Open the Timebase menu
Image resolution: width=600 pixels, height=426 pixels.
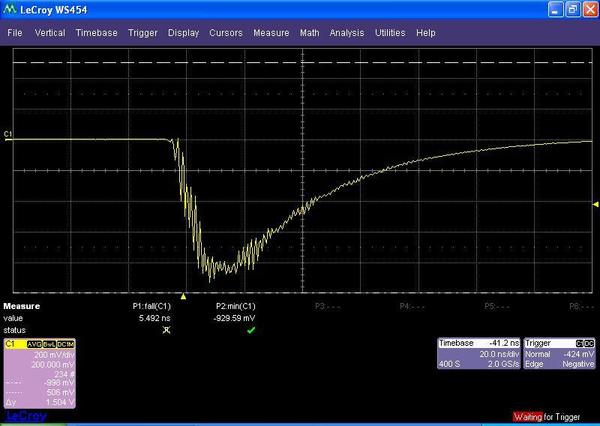pos(97,32)
